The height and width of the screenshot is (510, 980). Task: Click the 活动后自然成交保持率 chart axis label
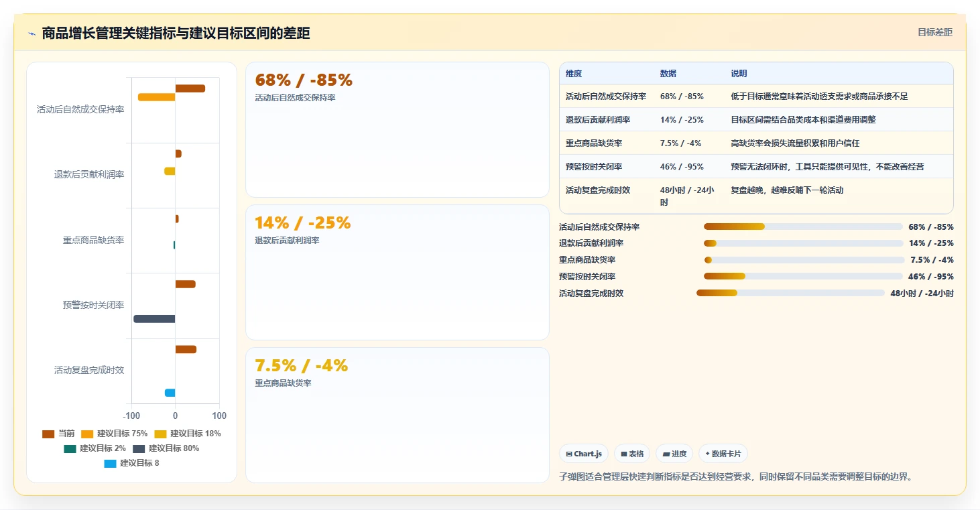point(80,109)
